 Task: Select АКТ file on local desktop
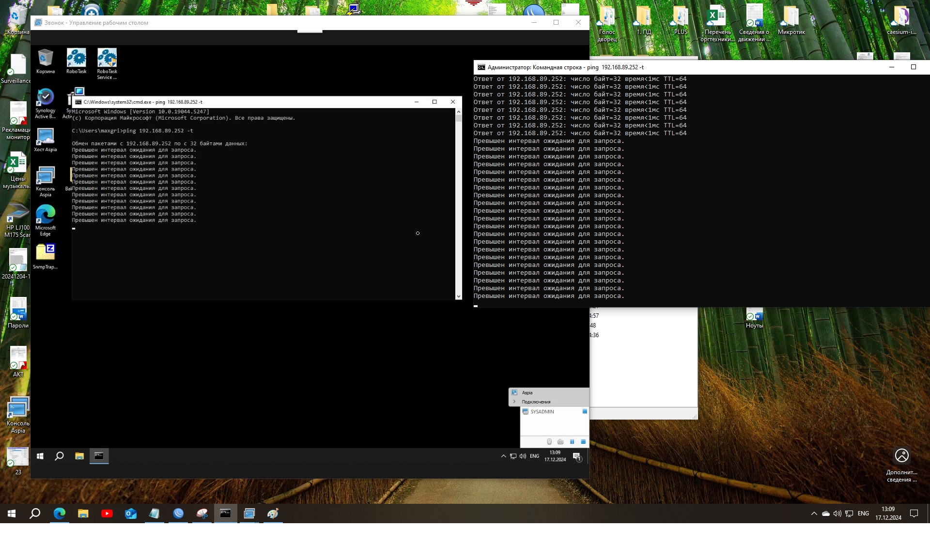coord(18,361)
